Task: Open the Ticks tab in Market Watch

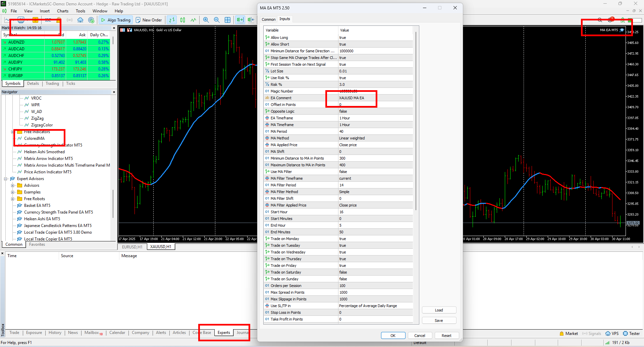Action: [70, 83]
